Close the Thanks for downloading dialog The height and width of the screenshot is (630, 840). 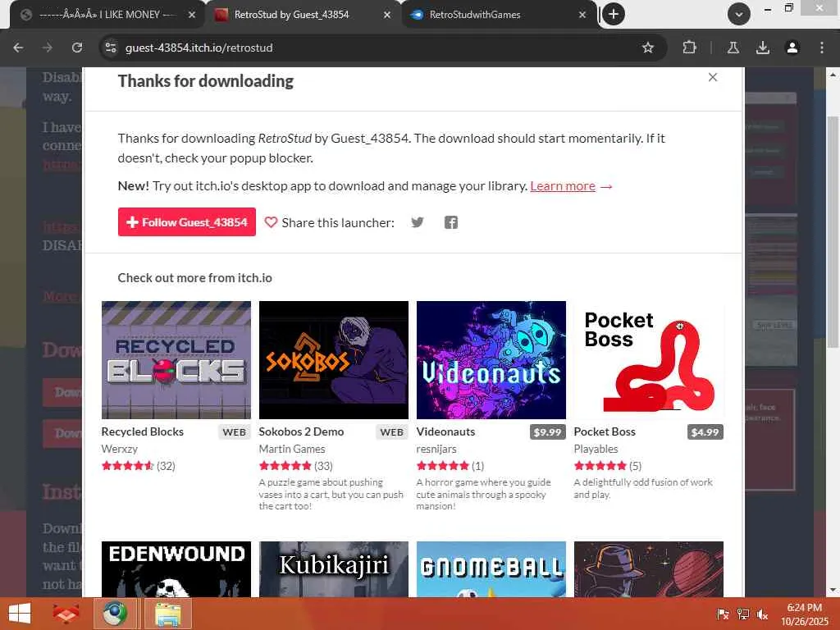click(x=713, y=77)
